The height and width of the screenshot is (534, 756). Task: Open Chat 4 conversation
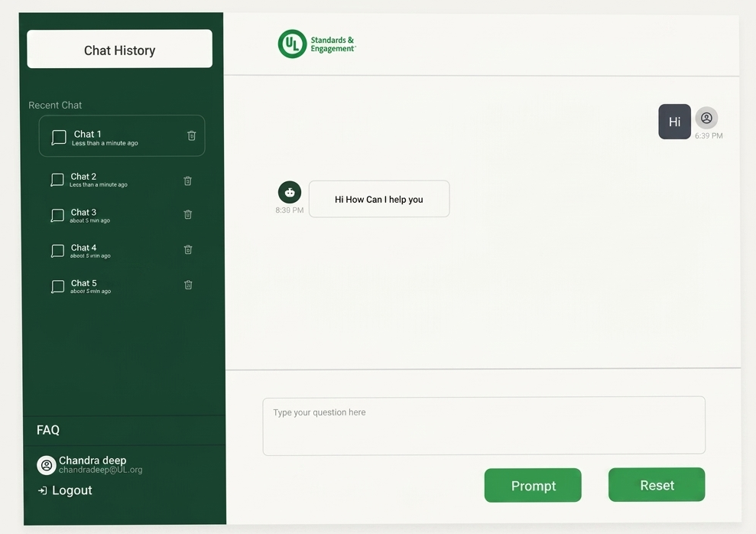click(x=122, y=251)
